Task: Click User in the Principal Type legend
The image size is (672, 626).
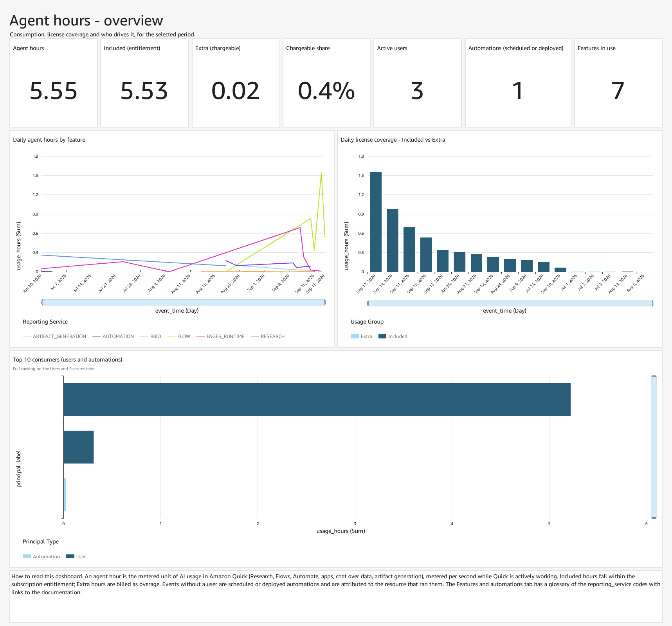Action: [x=76, y=557]
